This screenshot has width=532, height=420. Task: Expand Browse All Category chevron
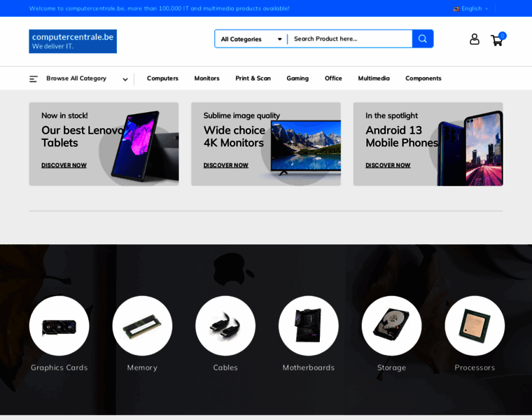[x=125, y=79]
